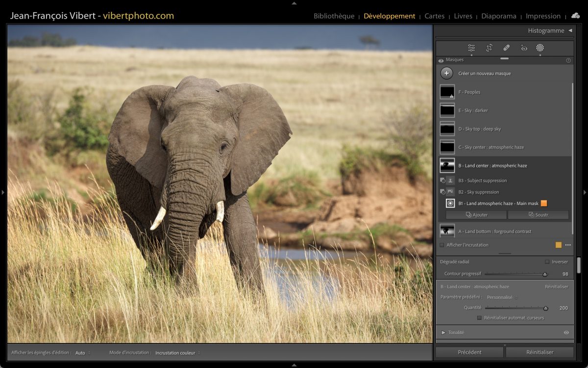This screenshot has width=588, height=368.
Task: Switch to the Bibliothèque module
Action: 334,16
